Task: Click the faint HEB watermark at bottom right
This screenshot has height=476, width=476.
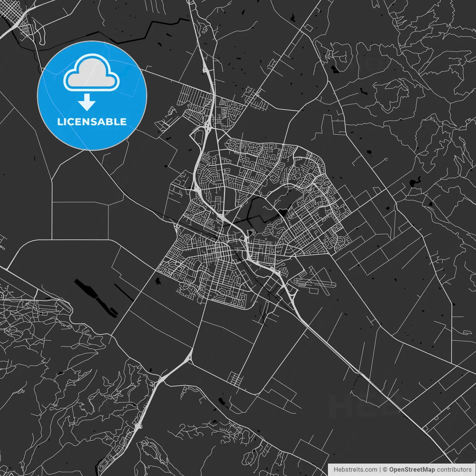Action: tap(357, 405)
